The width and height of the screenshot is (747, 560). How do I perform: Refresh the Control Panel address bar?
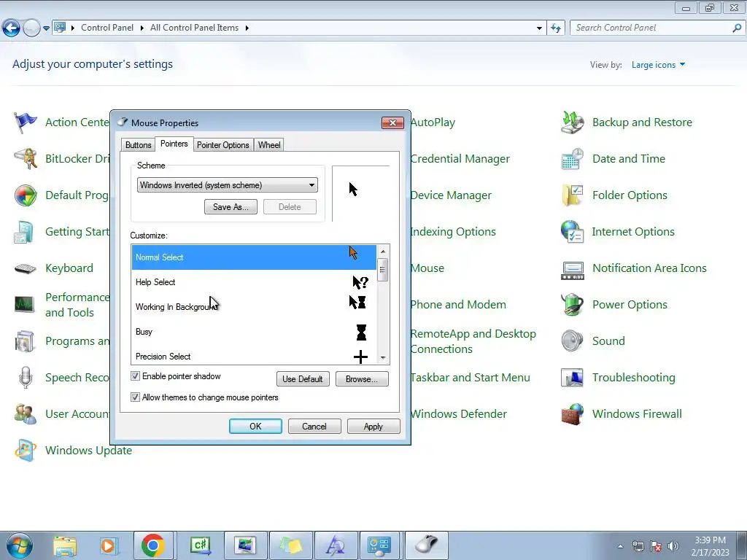point(555,28)
